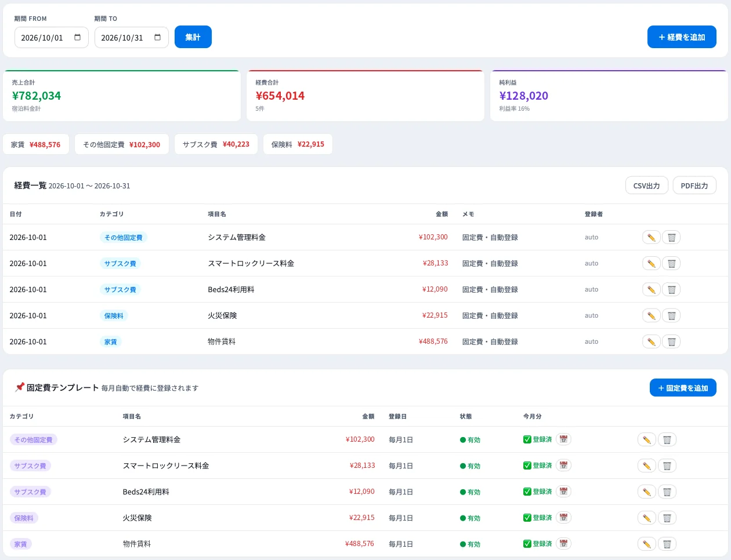Click 有効 status for Beds24利用料 template
Screen dimensions: 731x560
tap(471, 492)
